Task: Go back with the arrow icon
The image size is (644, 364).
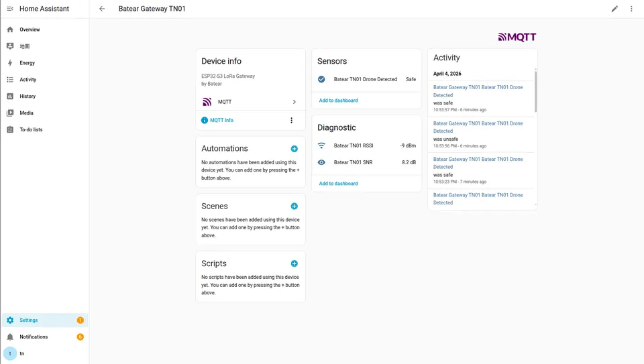Action: coord(102,9)
